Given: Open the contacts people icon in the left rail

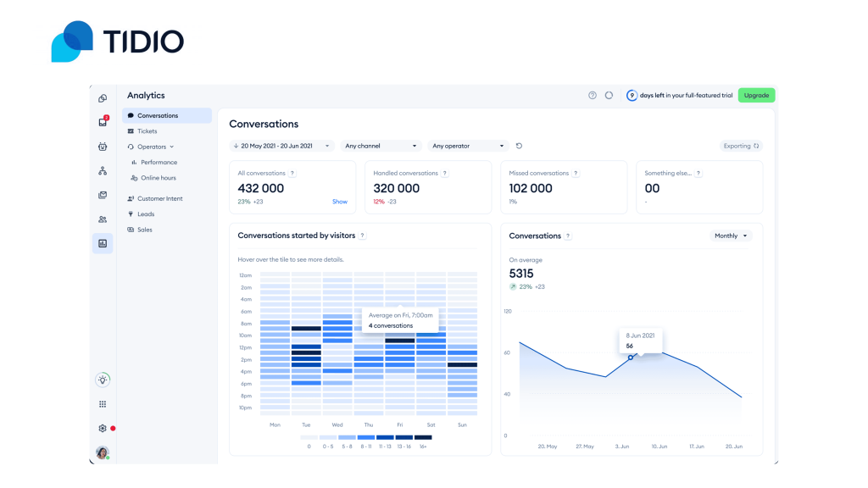Looking at the screenshot, I should 103,219.
